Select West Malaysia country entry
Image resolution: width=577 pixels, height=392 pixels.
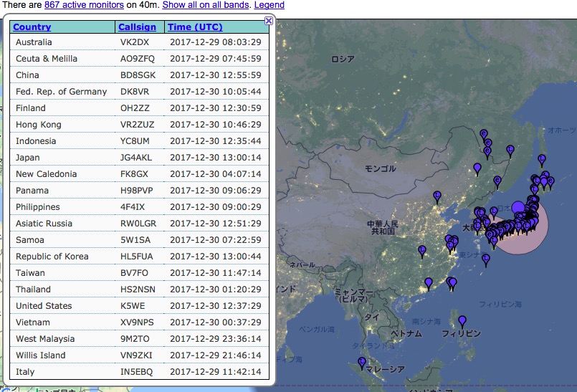(x=45, y=339)
